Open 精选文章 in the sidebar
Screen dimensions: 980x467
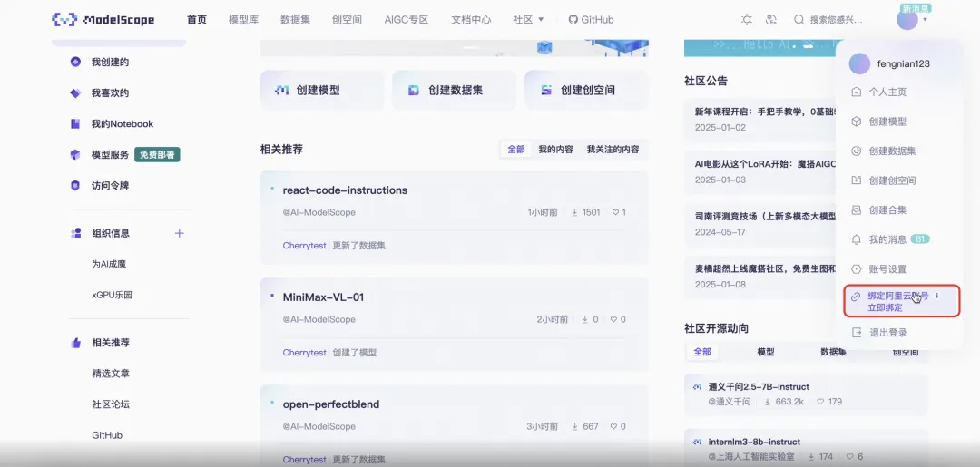[110, 374]
